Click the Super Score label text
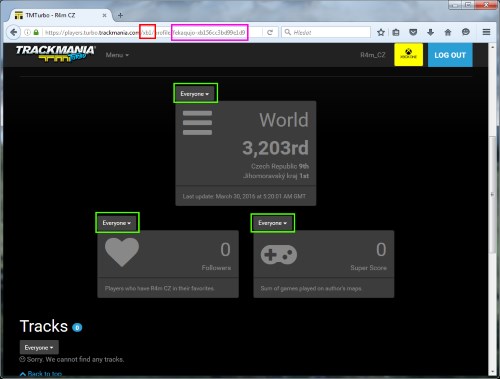Viewport: 500px width, 379px height. tap(368, 268)
